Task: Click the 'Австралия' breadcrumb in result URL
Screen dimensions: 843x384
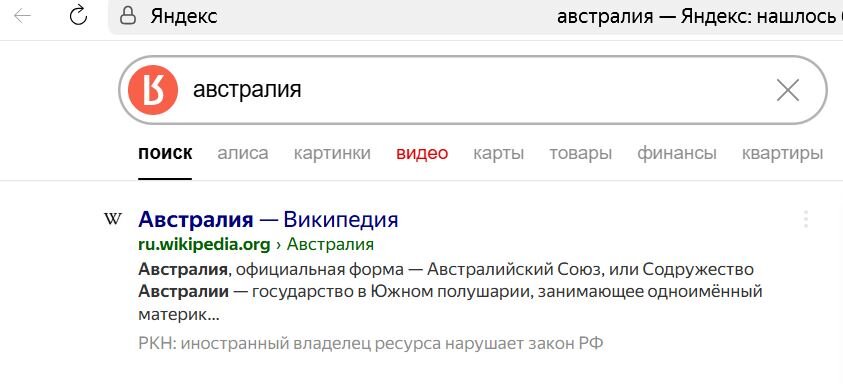Action: tap(330, 245)
